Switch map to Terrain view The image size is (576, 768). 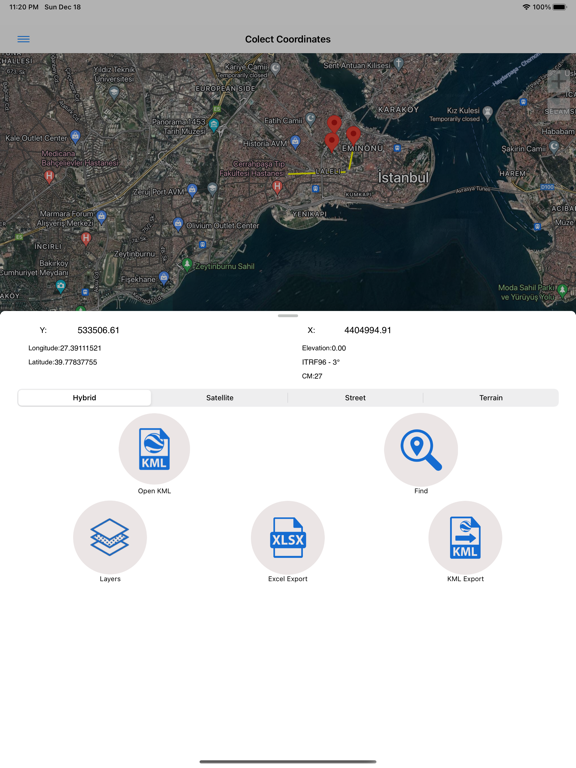pos(491,398)
